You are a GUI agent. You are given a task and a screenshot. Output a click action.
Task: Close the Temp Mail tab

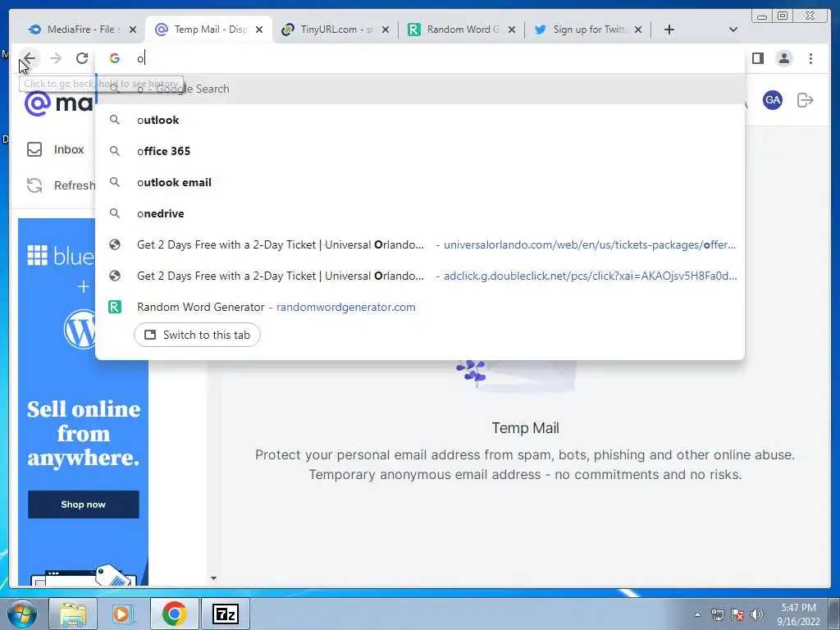coord(259,30)
